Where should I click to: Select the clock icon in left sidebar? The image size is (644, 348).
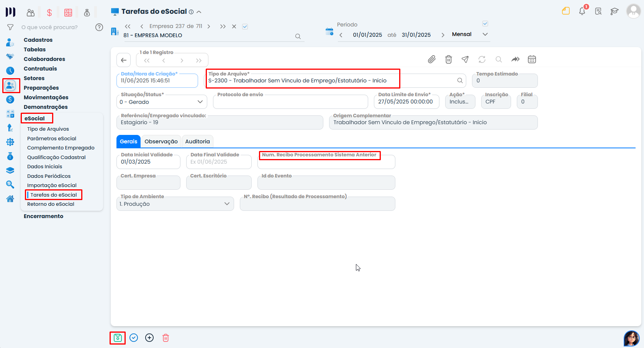tap(10, 71)
